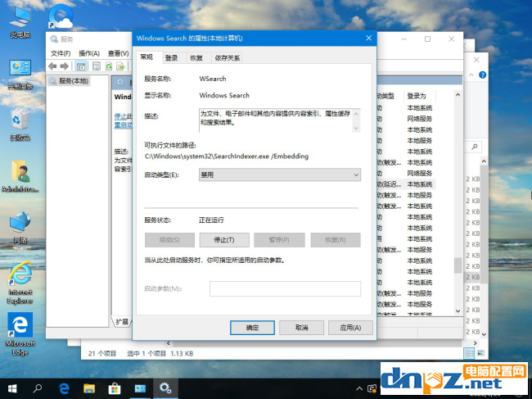Open the 控制面板 desktop icon
This screenshot has width=532, height=399.
(x=20, y=75)
